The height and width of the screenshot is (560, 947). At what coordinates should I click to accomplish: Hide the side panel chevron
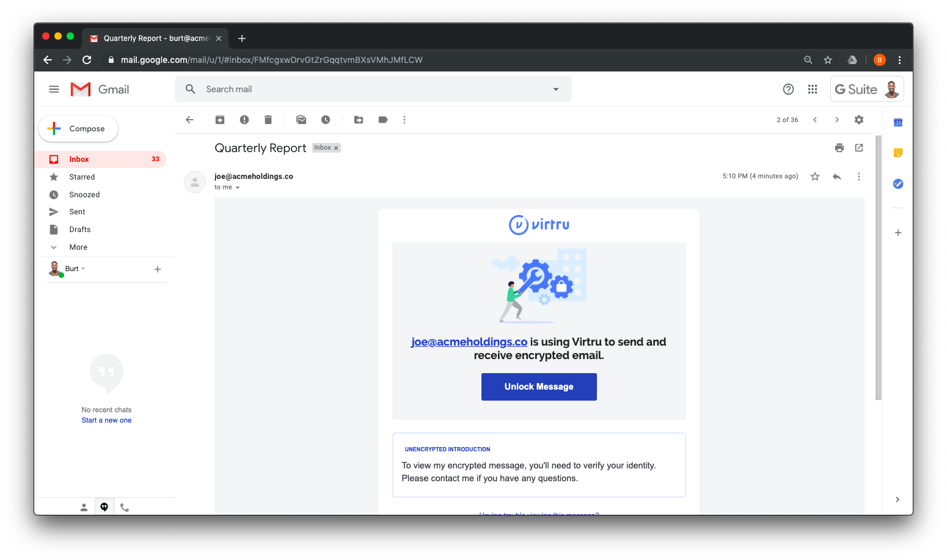tap(898, 500)
